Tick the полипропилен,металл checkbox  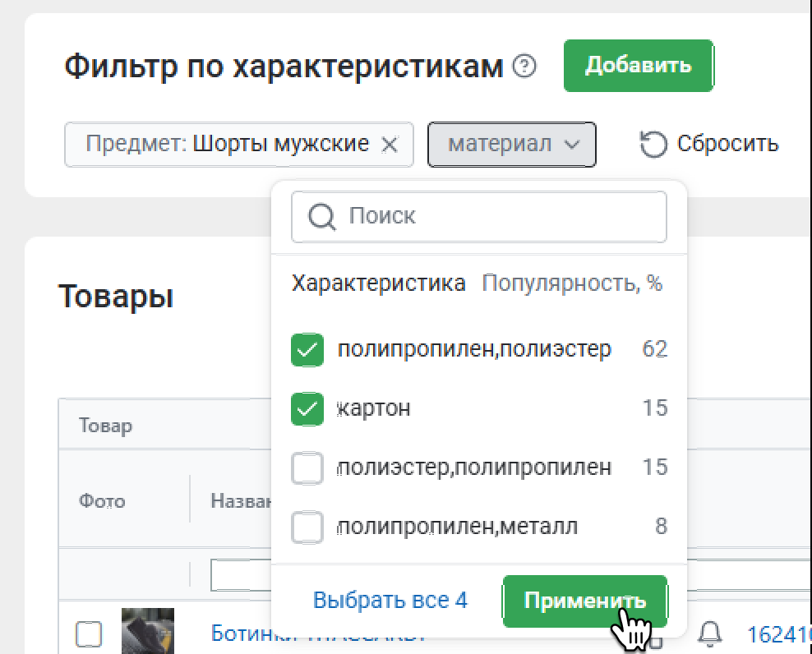[x=307, y=527]
